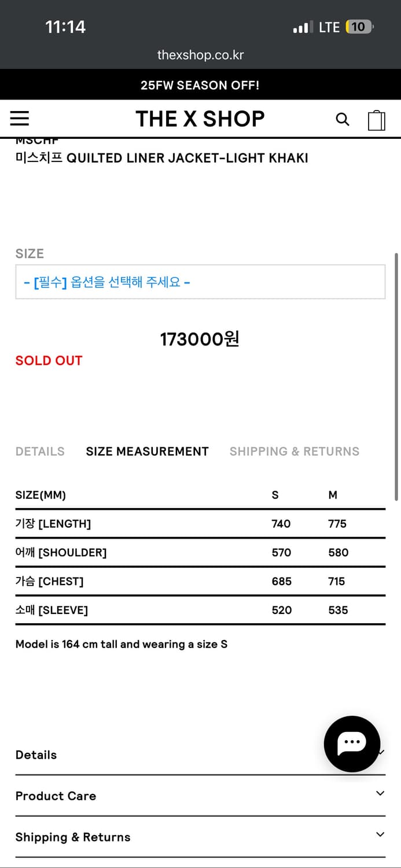Click the SOLD OUT label
The height and width of the screenshot is (868, 401).
click(49, 360)
